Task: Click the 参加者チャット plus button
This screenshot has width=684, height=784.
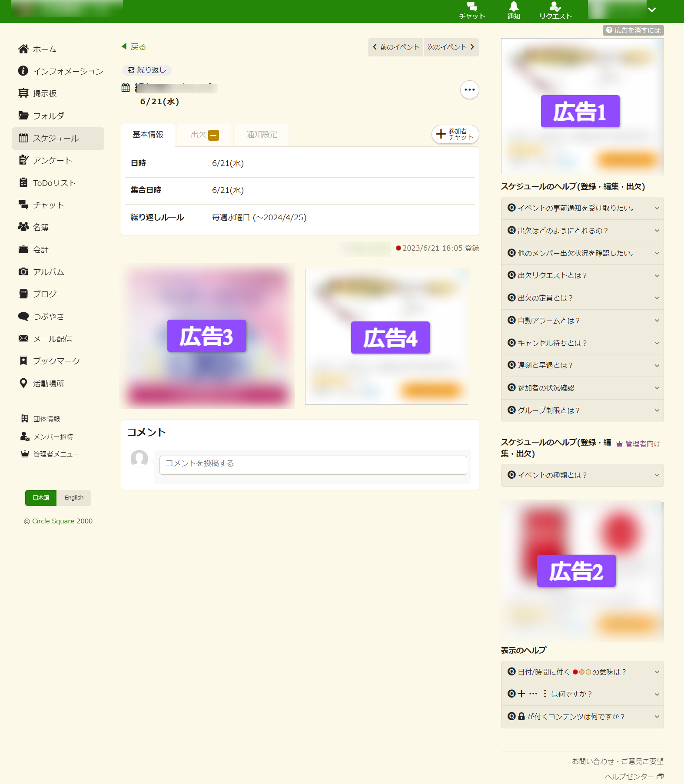Action: [x=455, y=134]
